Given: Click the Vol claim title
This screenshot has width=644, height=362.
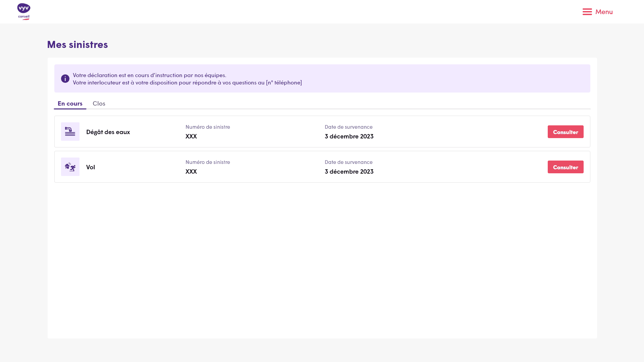Looking at the screenshot, I should [91, 167].
